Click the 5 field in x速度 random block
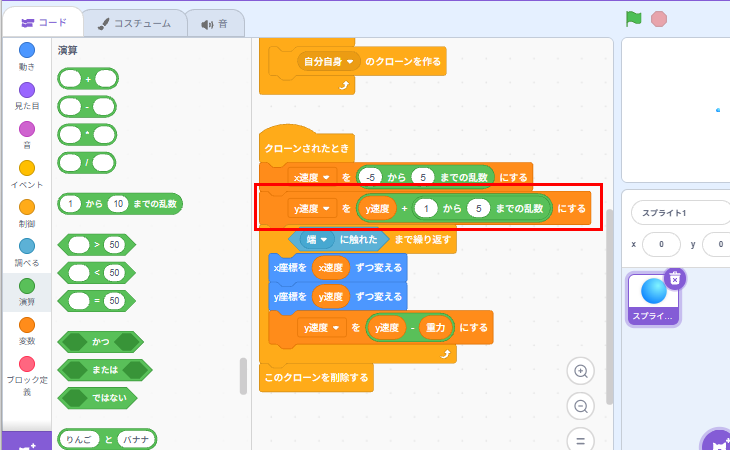This screenshot has width=730, height=450. [x=423, y=177]
